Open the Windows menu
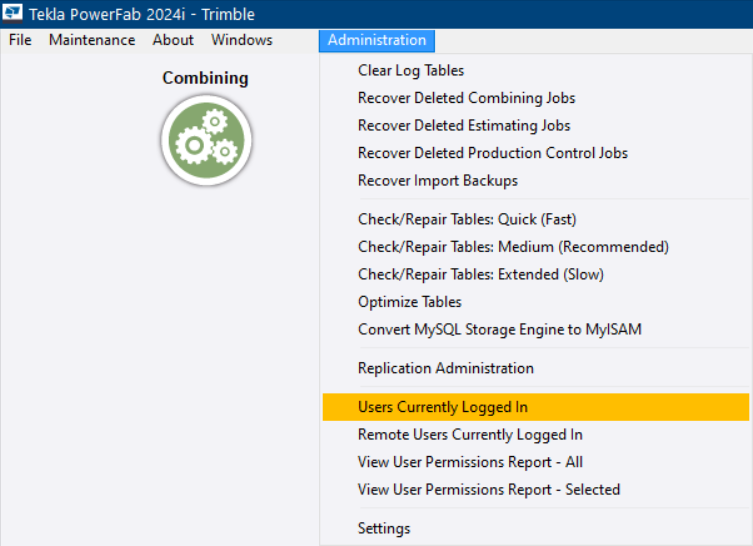Screen dimensions: 753x546 [242, 40]
